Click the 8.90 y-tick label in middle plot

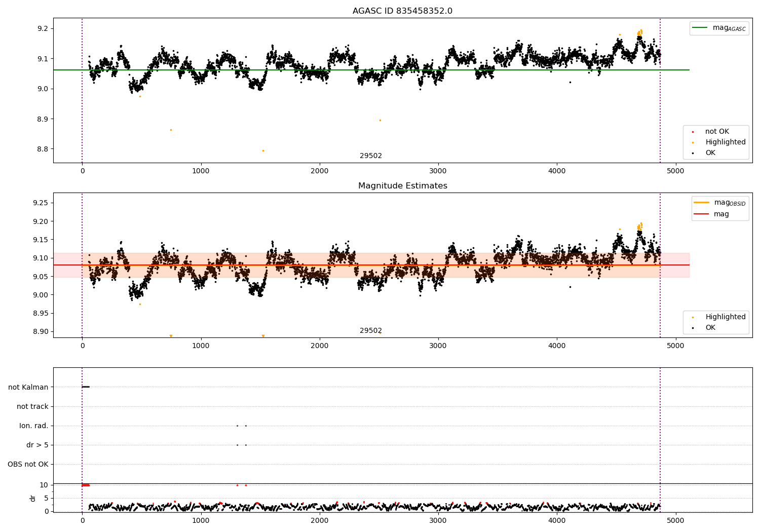[41, 331]
